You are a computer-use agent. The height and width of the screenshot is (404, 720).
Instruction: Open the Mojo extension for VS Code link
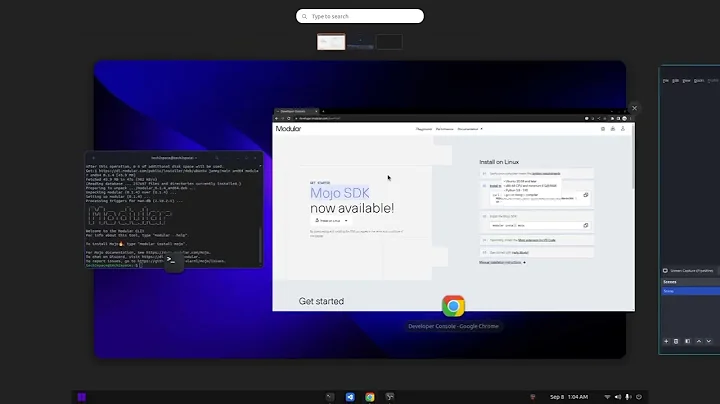(x=537, y=240)
